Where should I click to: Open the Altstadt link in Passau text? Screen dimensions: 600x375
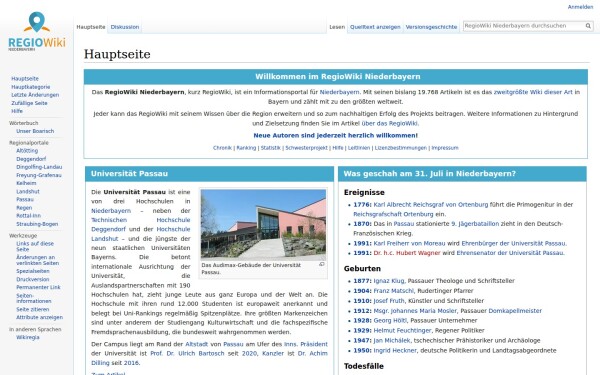pyautogui.click(x=197, y=344)
